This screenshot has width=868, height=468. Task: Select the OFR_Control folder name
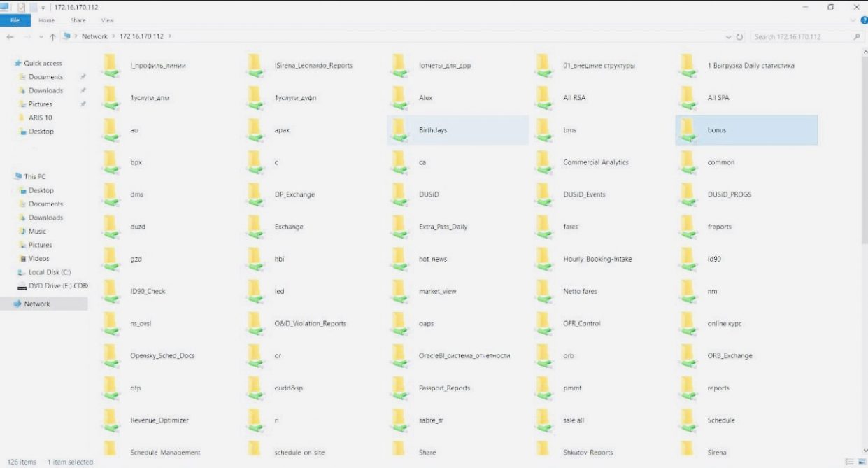pos(582,324)
